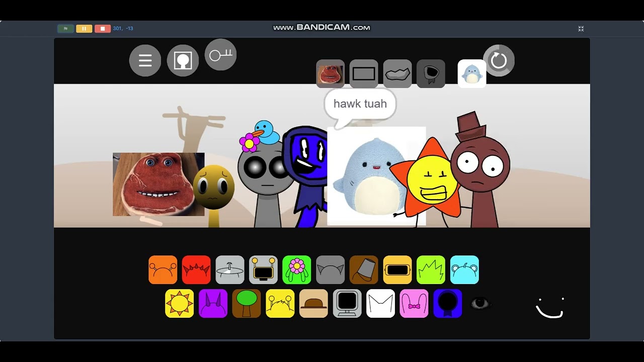Click the circular reset arrow button
Image resolution: width=644 pixels, height=362 pixels.
[499, 61]
